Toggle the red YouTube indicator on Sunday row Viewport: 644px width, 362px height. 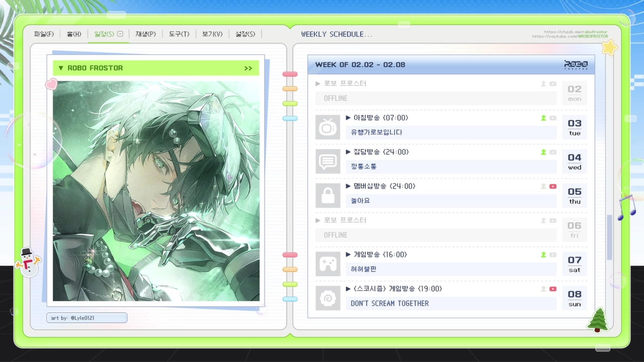coord(553,289)
